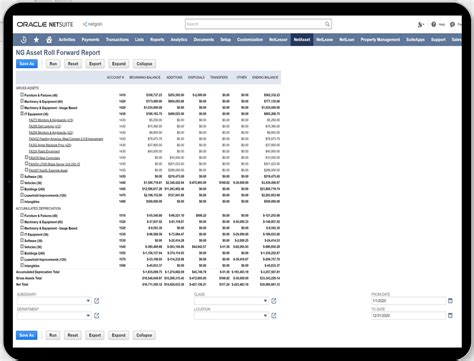Click the top Run button
474x361 pixels.
(x=53, y=64)
